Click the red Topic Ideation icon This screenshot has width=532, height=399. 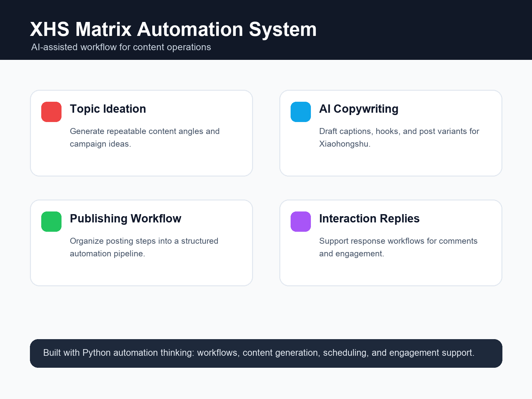click(51, 112)
